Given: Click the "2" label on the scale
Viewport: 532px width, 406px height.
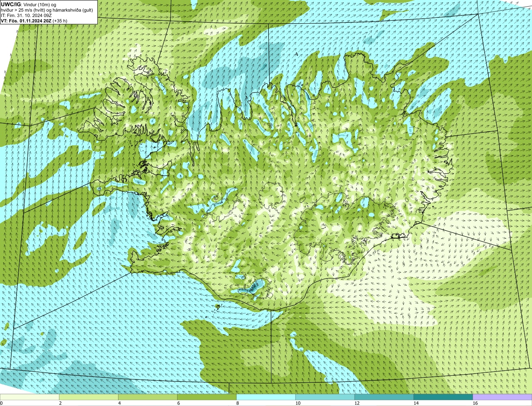Looking at the screenshot, I should [x=60, y=403].
